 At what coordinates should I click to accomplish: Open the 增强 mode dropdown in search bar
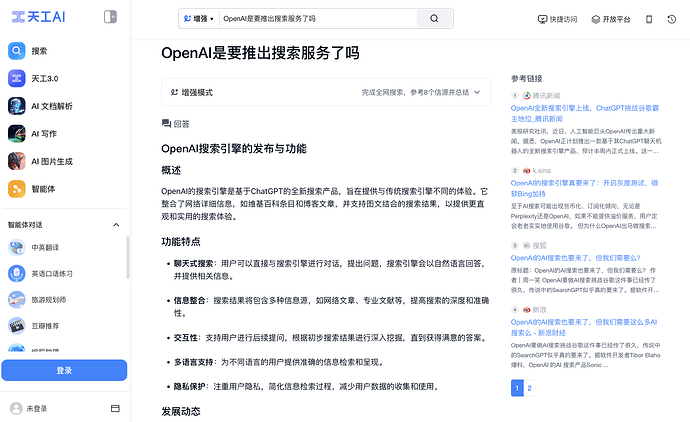pos(198,18)
